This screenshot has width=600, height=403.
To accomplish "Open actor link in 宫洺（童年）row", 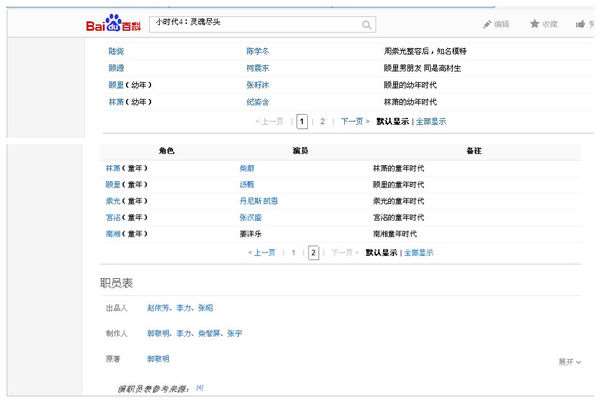I will [251, 218].
